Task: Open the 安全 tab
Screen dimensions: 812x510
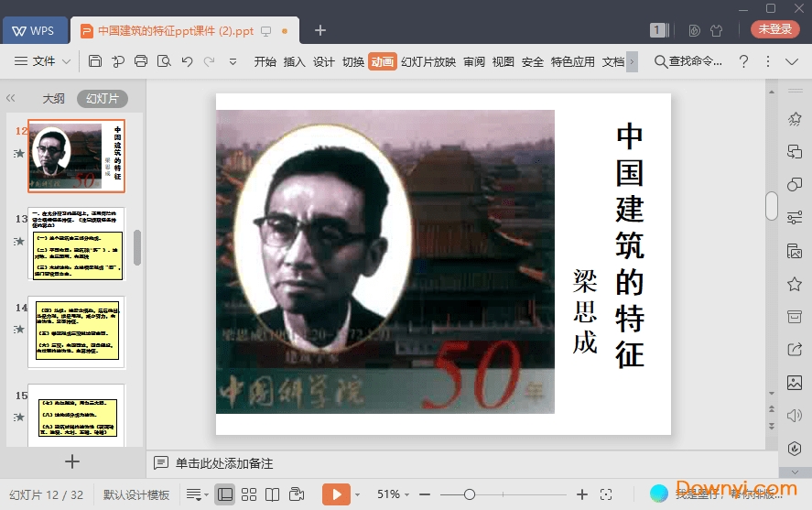Action: click(533, 61)
